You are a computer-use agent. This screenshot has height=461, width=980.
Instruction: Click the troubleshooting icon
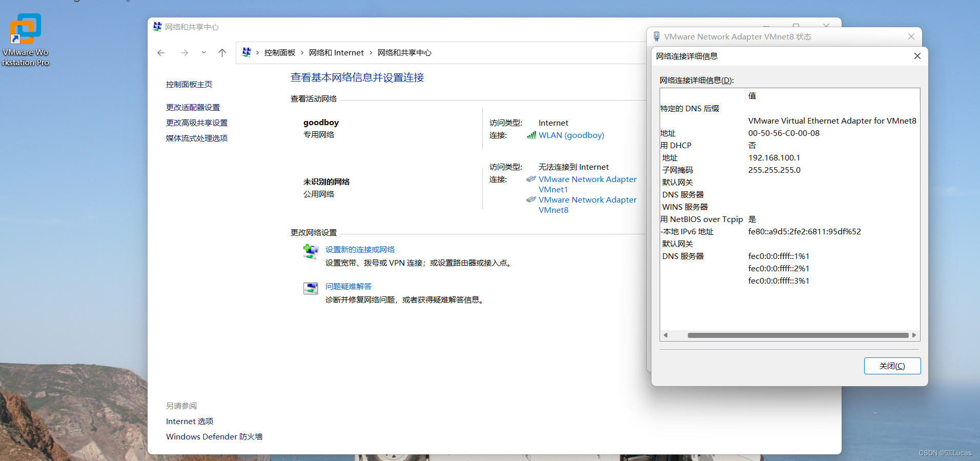point(311,288)
